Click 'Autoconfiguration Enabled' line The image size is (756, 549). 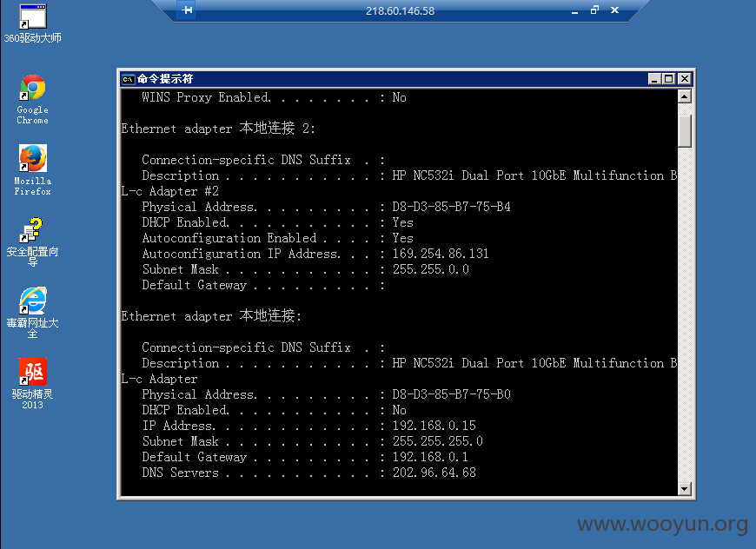pyautogui.click(x=278, y=238)
